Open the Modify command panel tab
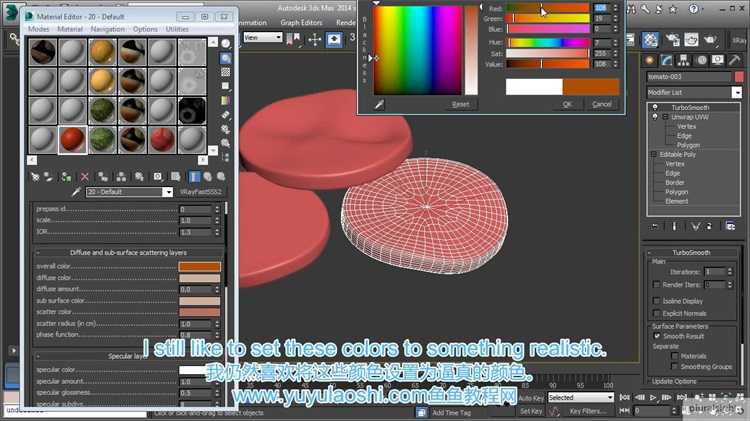750x421 pixels. (666, 60)
